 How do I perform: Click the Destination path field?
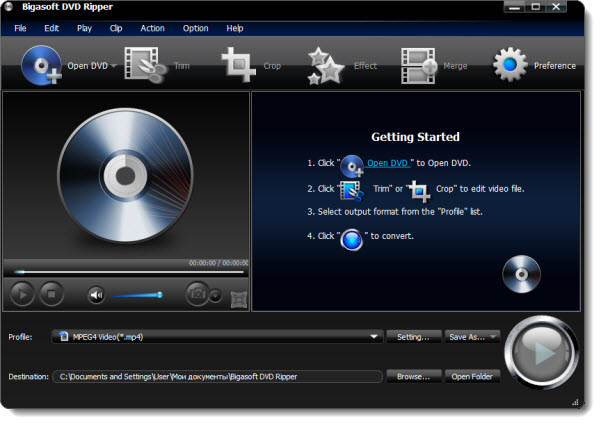tap(220, 377)
